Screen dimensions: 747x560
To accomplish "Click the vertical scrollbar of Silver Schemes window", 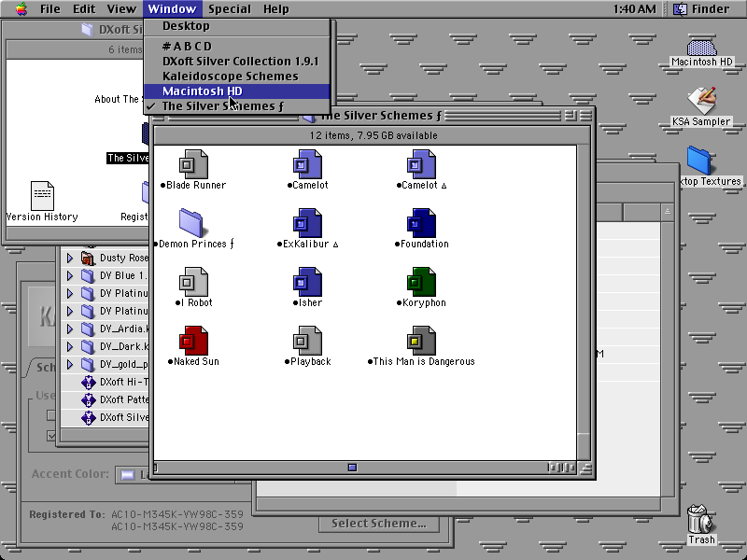I will [585, 302].
